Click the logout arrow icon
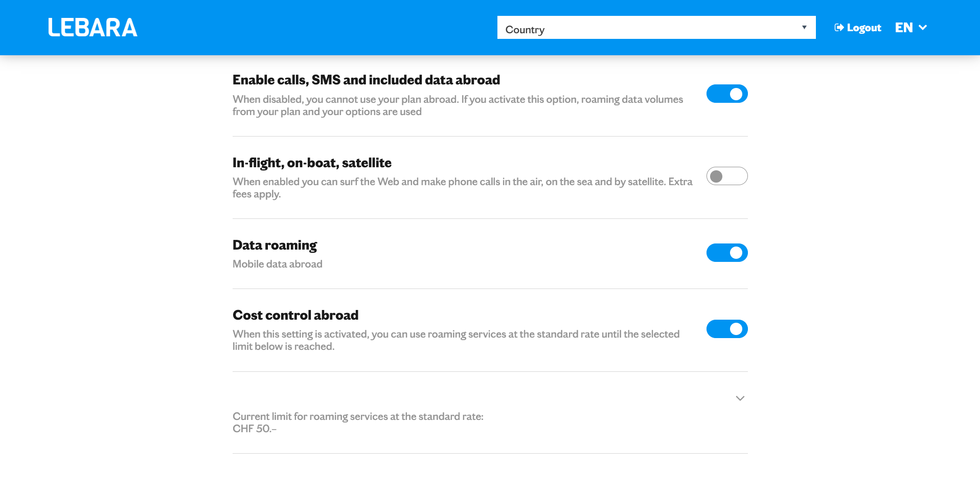Viewport: 980px width, 490px height. 839,28
